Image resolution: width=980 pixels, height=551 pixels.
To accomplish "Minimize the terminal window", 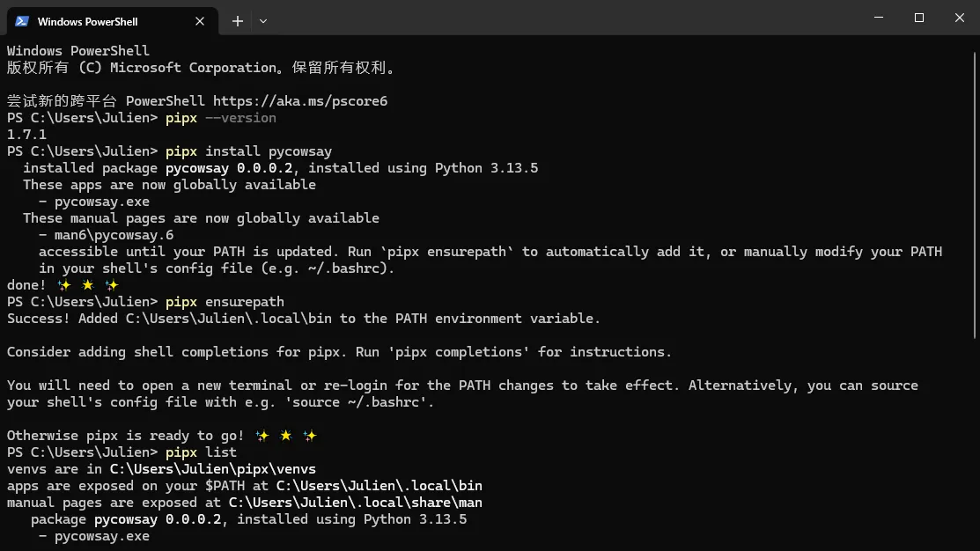I will pyautogui.click(x=878, y=18).
